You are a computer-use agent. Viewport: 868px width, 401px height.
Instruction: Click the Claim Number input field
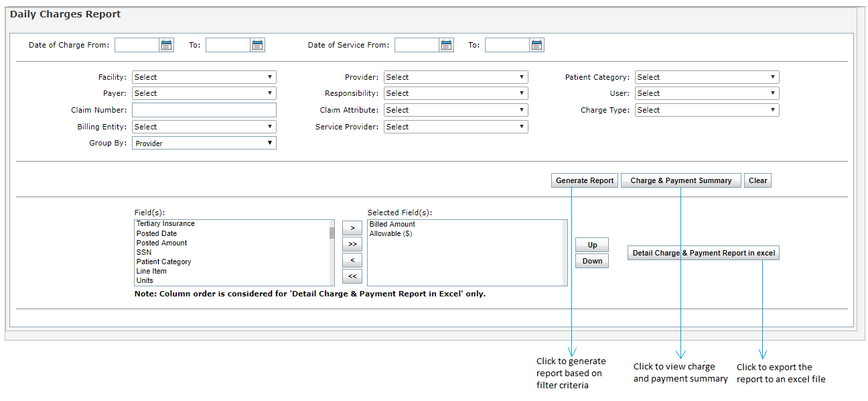tap(204, 110)
